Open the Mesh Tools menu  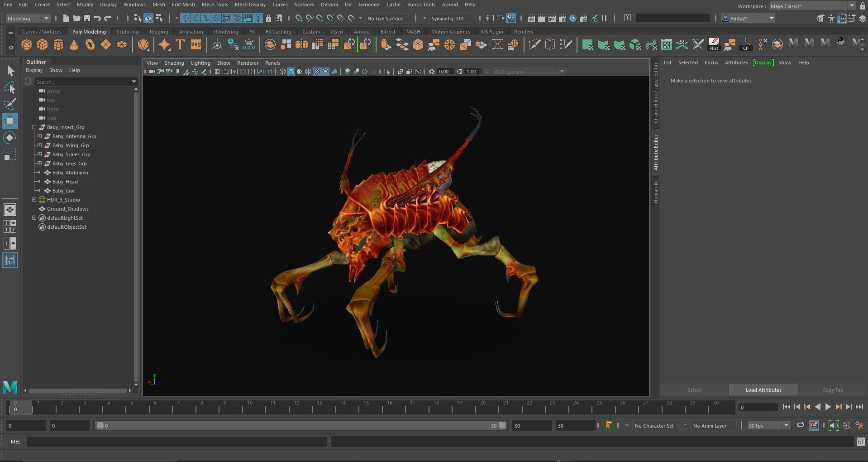pyautogui.click(x=215, y=5)
